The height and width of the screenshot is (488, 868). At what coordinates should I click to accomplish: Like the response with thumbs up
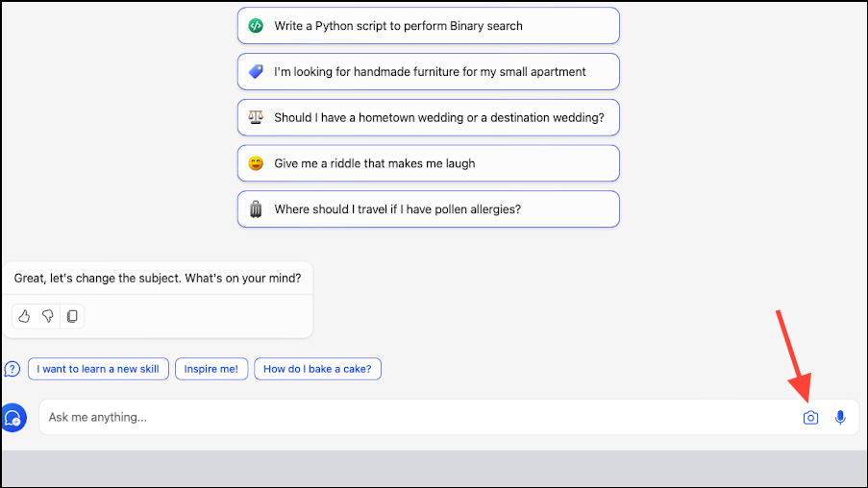tap(24, 316)
